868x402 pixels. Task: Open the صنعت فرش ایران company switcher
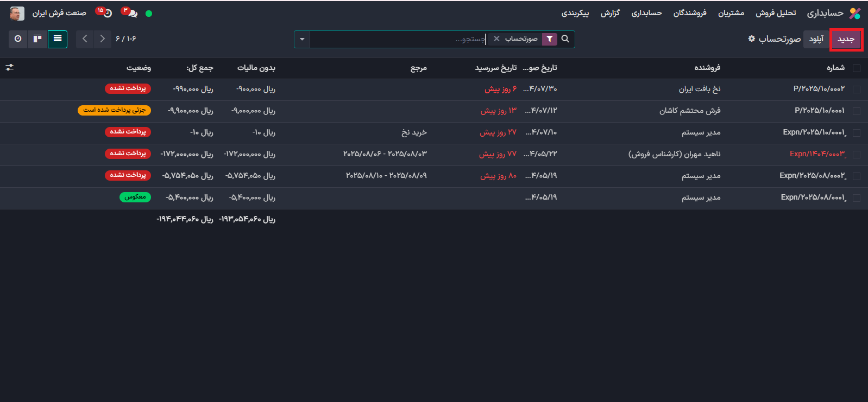pos(59,13)
